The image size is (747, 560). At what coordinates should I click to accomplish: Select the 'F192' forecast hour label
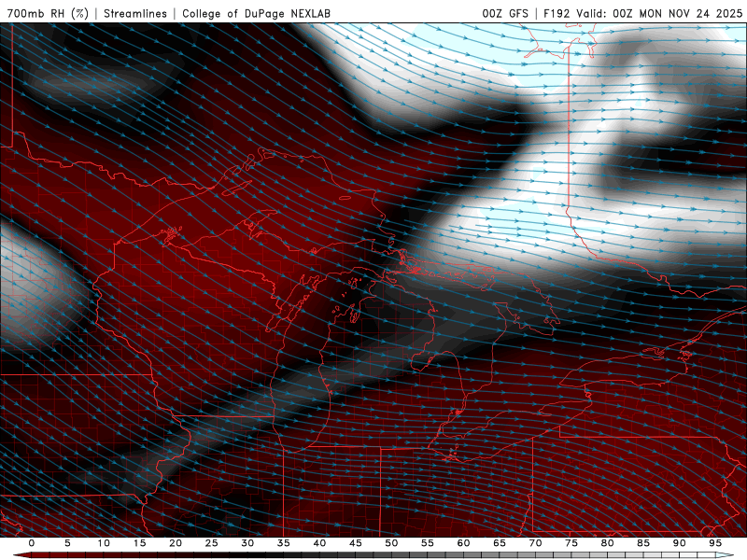click(557, 13)
